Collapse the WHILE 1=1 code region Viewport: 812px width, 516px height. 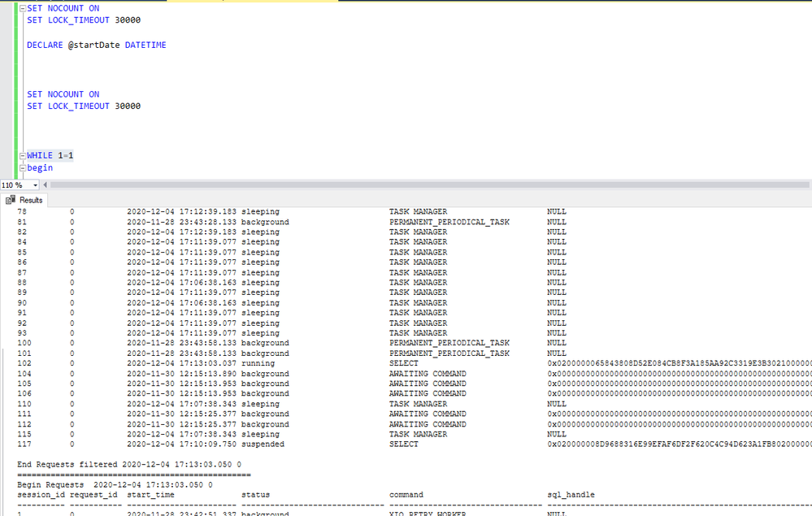click(x=22, y=156)
